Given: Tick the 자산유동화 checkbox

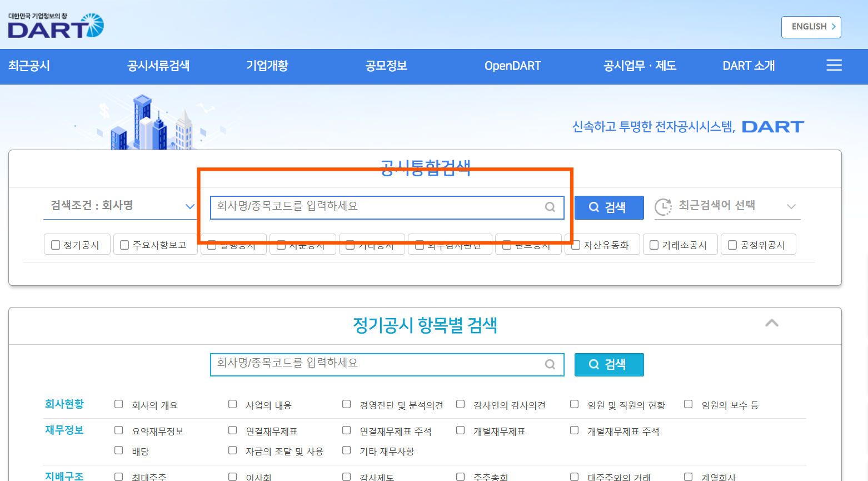Looking at the screenshot, I should 576,245.
